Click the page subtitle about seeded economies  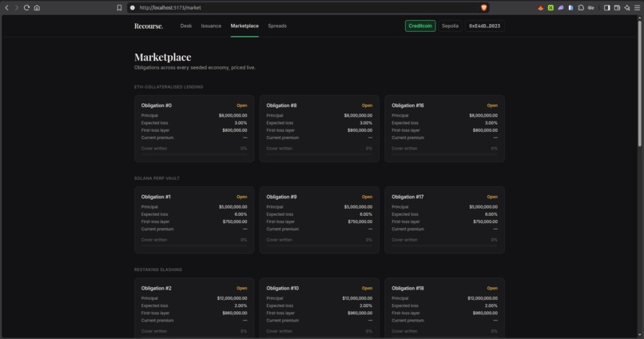pos(195,67)
